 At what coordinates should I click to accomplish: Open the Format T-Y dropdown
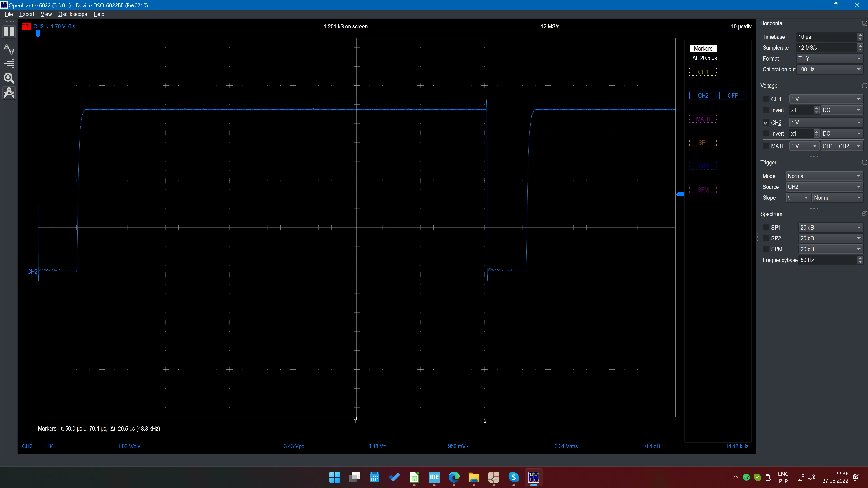[830, 59]
